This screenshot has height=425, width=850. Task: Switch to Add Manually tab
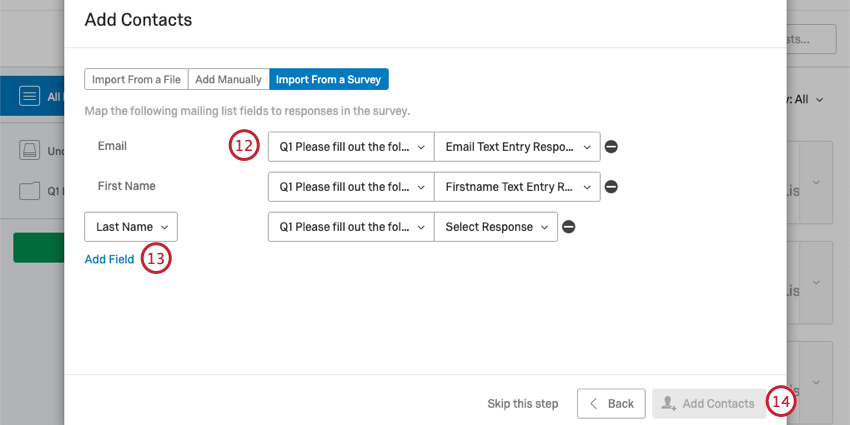pyautogui.click(x=228, y=79)
